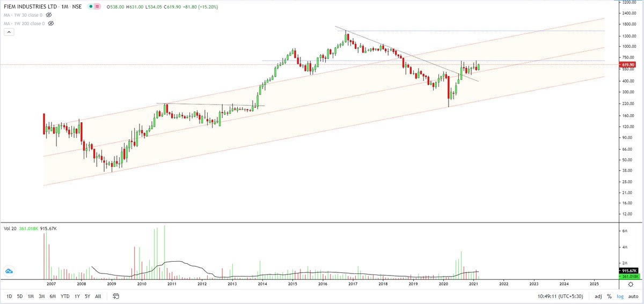Open the chart settings gear icon
644x304 pixels.
[x=632, y=284]
